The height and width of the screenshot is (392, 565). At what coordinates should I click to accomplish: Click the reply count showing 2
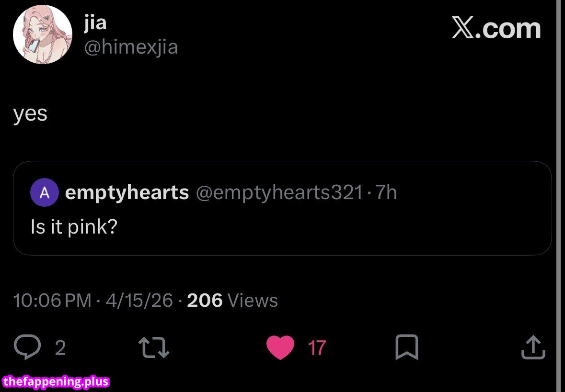[x=60, y=348]
